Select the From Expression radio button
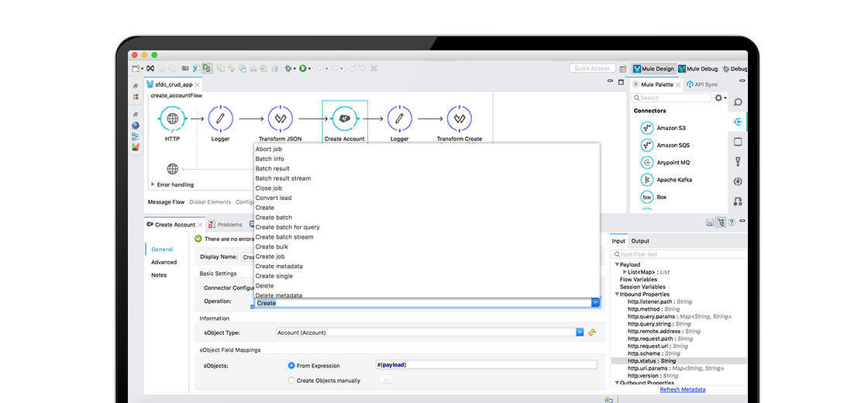 pyautogui.click(x=291, y=365)
